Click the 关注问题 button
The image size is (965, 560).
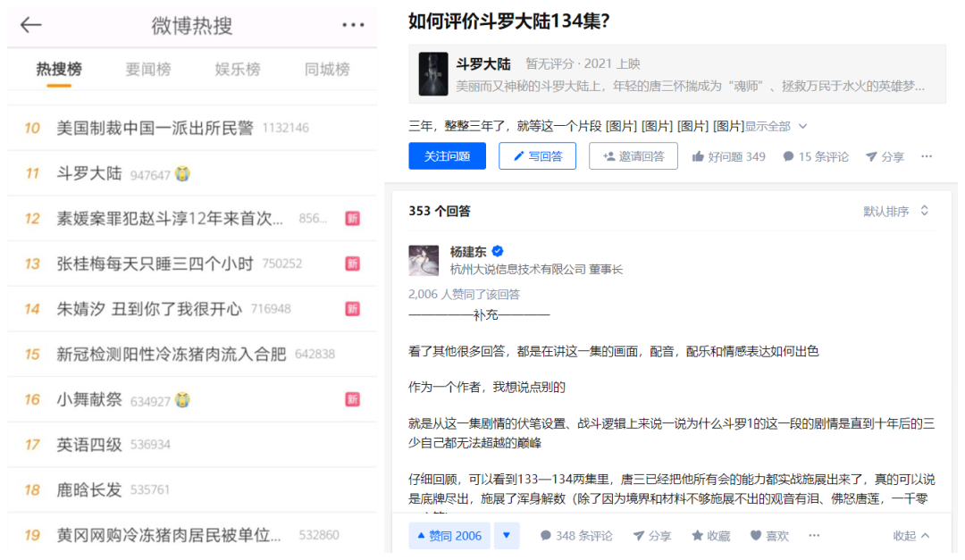(448, 156)
